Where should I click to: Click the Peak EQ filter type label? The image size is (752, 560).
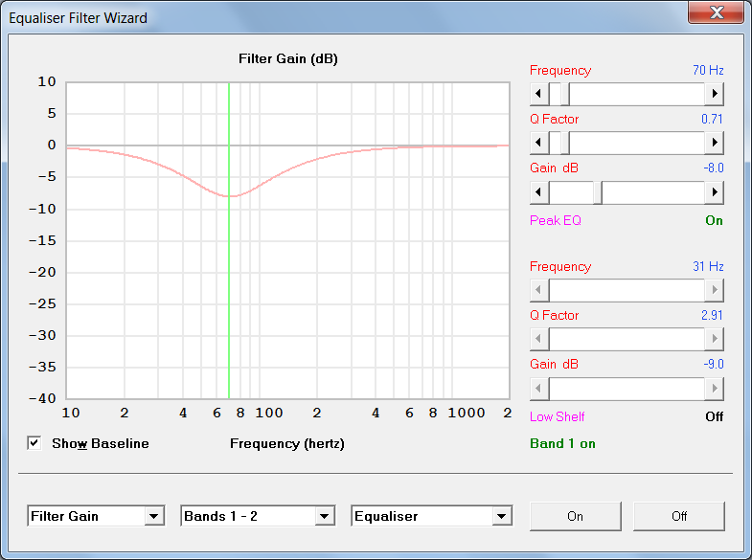click(x=556, y=220)
